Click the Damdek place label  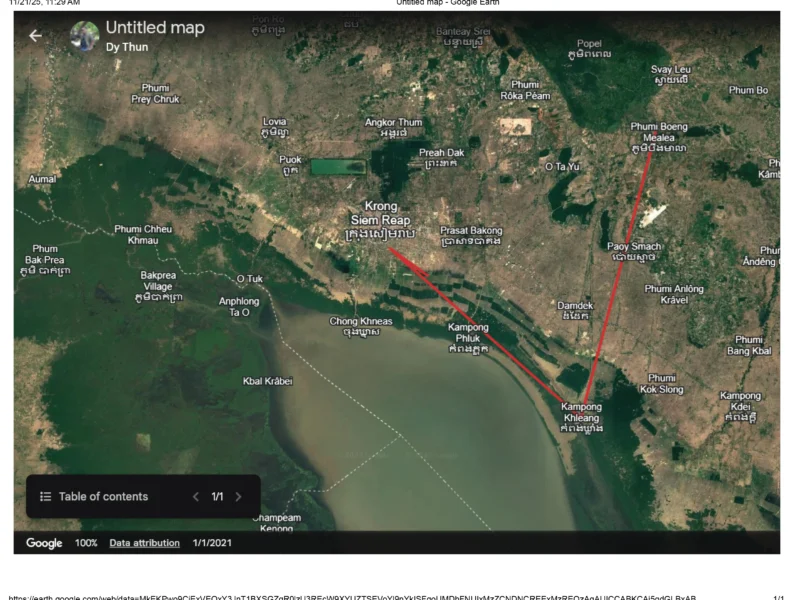click(575, 311)
